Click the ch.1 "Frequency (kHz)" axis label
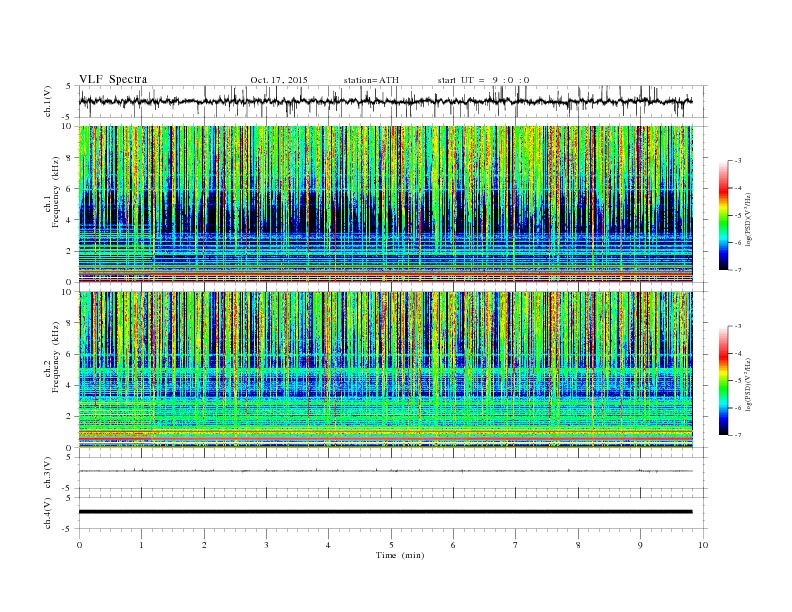792x612 pixels. [56, 192]
